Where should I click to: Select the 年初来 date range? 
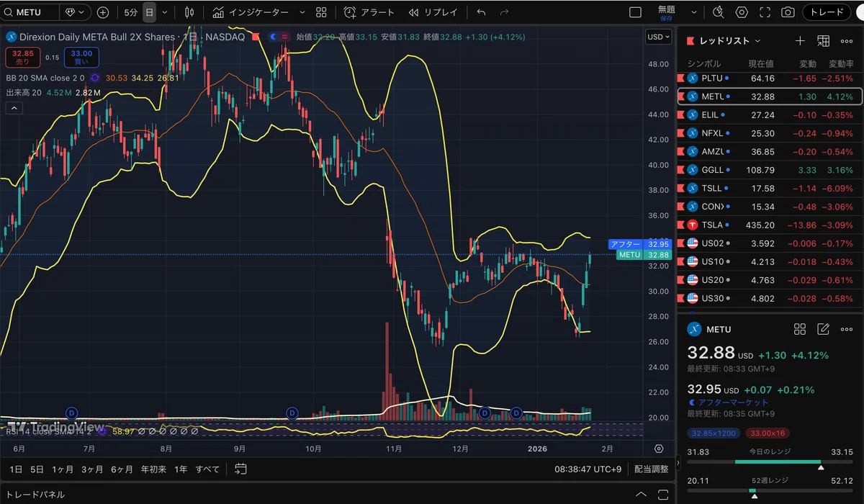coord(153,469)
